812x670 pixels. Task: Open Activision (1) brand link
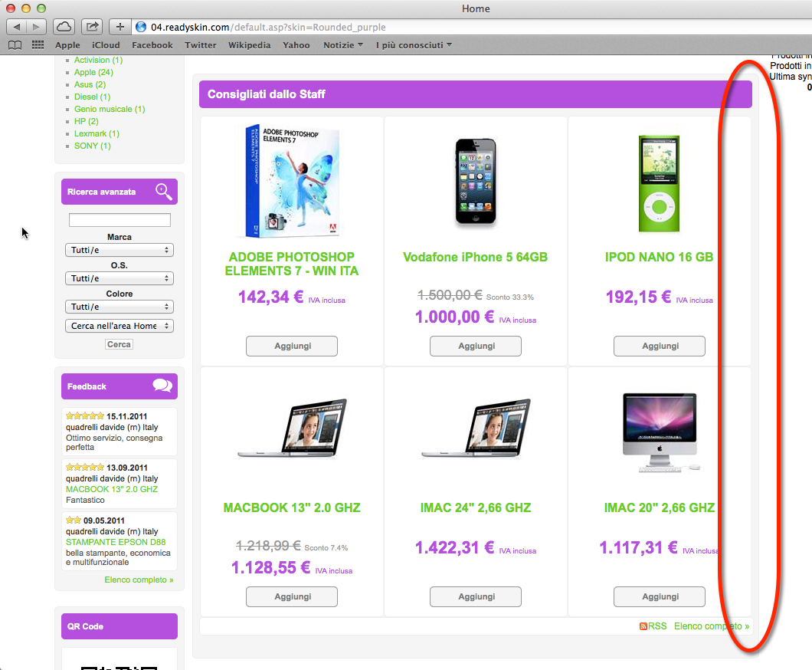[x=98, y=60]
